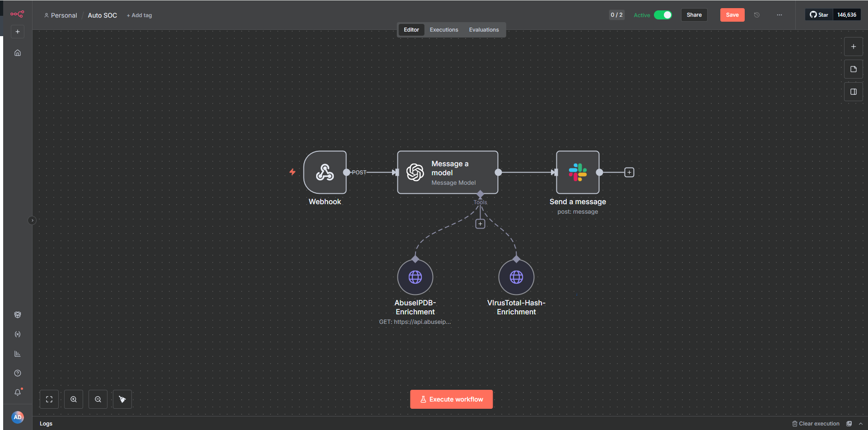Open the Slack Send a message node

(577, 172)
